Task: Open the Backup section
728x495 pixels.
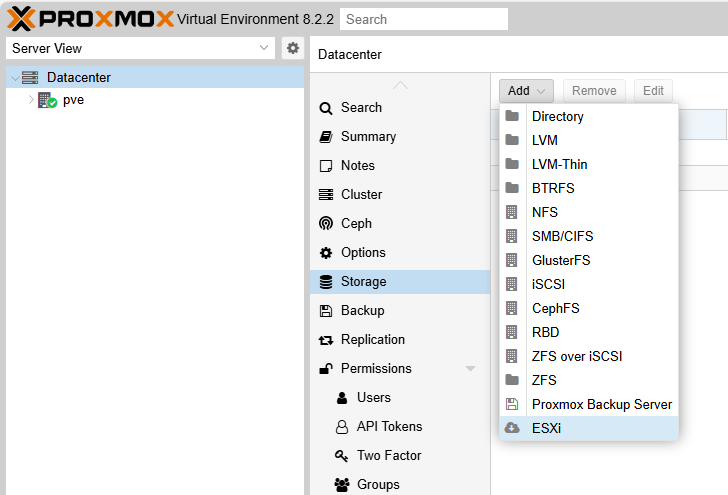Action: pos(400,310)
